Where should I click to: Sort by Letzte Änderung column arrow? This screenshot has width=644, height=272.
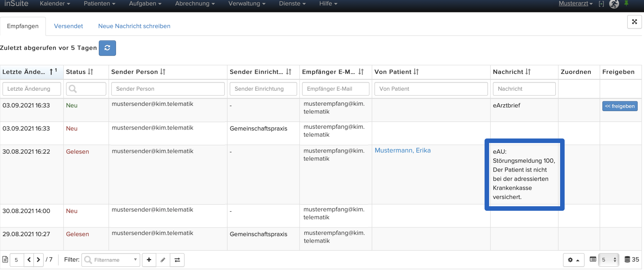51,72
